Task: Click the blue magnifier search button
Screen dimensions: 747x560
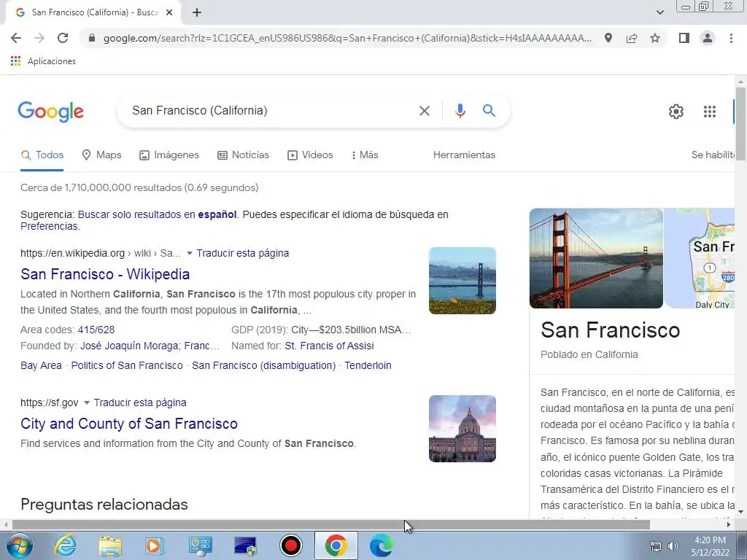Action: [489, 111]
